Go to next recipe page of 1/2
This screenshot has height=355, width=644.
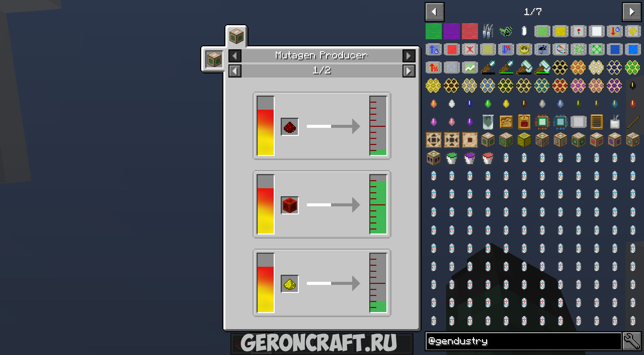[409, 71]
